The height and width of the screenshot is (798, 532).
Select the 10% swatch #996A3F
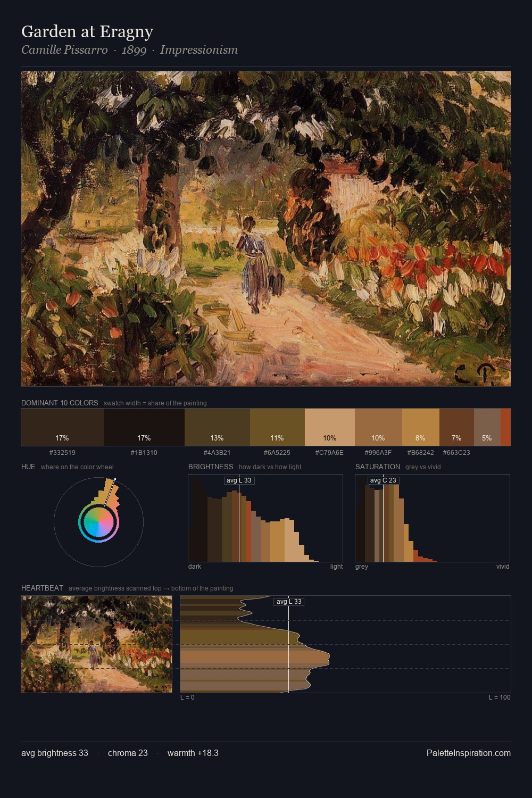[378, 427]
